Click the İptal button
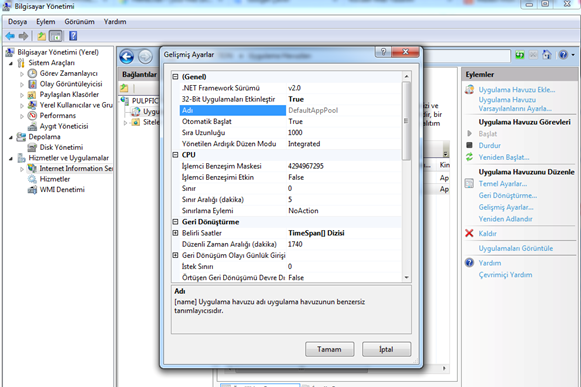Image resolution: width=581 pixels, height=387 pixels. click(x=386, y=349)
